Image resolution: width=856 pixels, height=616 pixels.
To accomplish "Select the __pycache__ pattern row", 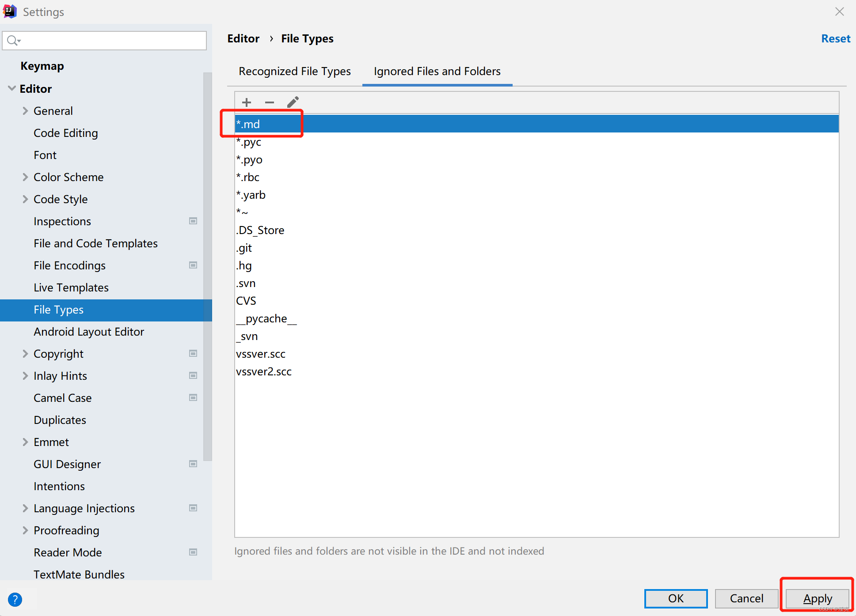I will tap(536, 318).
